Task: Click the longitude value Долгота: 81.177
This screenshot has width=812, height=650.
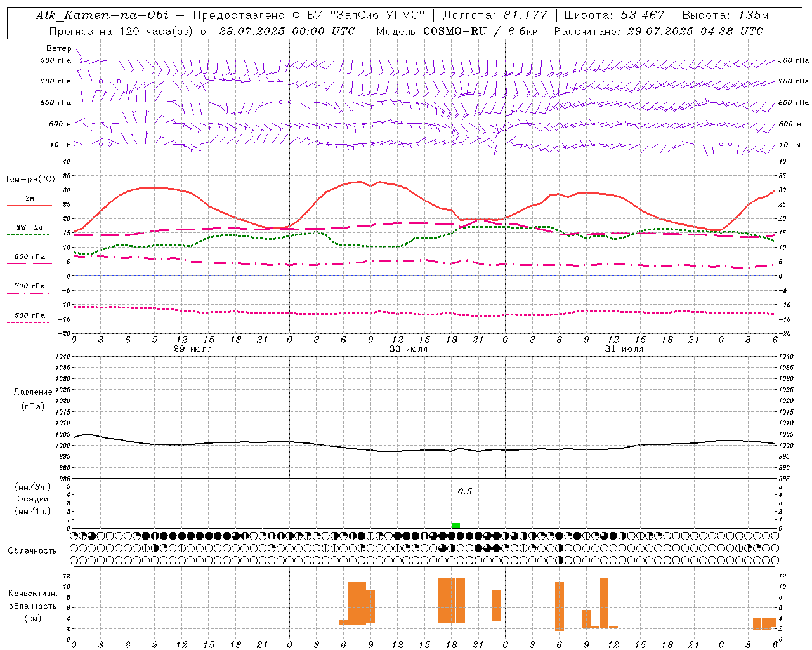Action: click(x=495, y=15)
